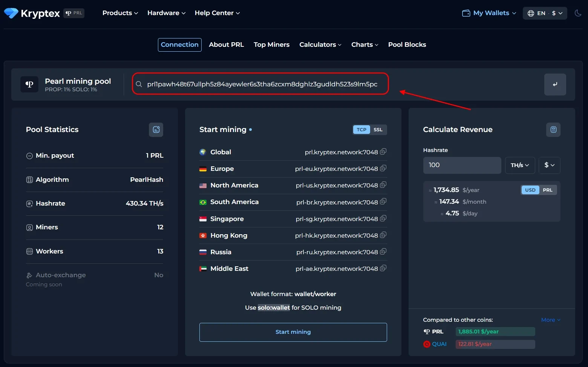The height and width of the screenshot is (367, 588).
Task: Click the 430.34 TH/s hashrate value
Action: (x=144, y=203)
